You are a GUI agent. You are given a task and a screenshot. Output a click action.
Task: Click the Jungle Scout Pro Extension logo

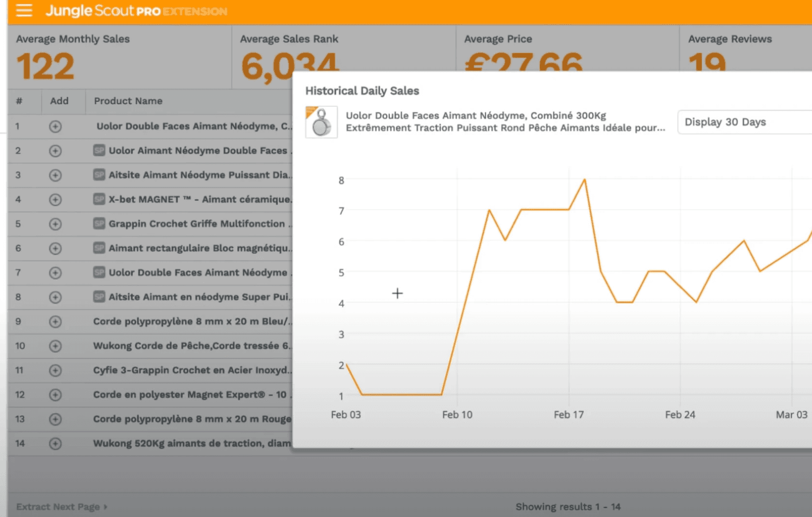coord(136,11)
